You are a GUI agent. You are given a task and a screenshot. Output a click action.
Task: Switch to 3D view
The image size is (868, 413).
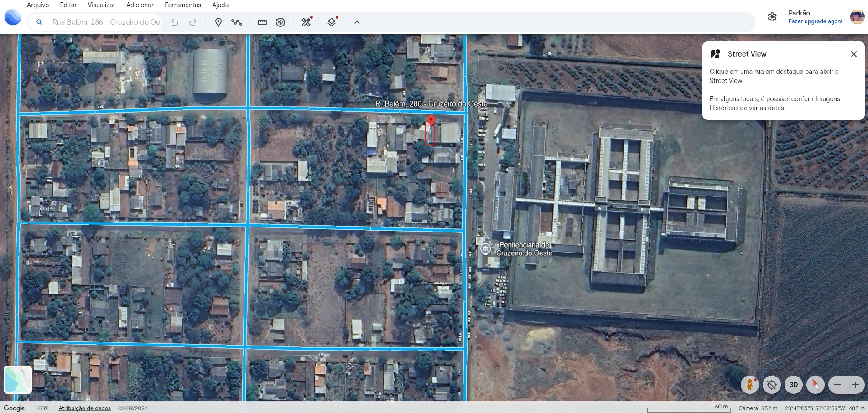coord(794,385)
